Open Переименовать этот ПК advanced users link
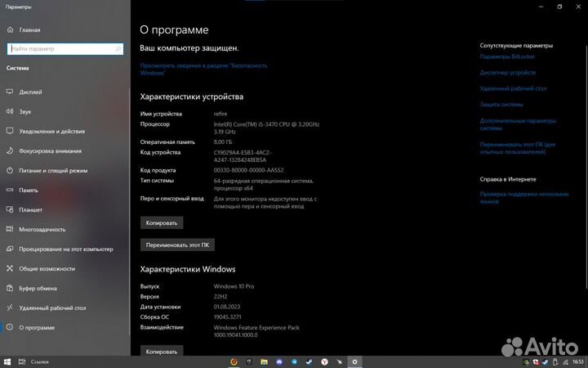 tap(518, 148)
